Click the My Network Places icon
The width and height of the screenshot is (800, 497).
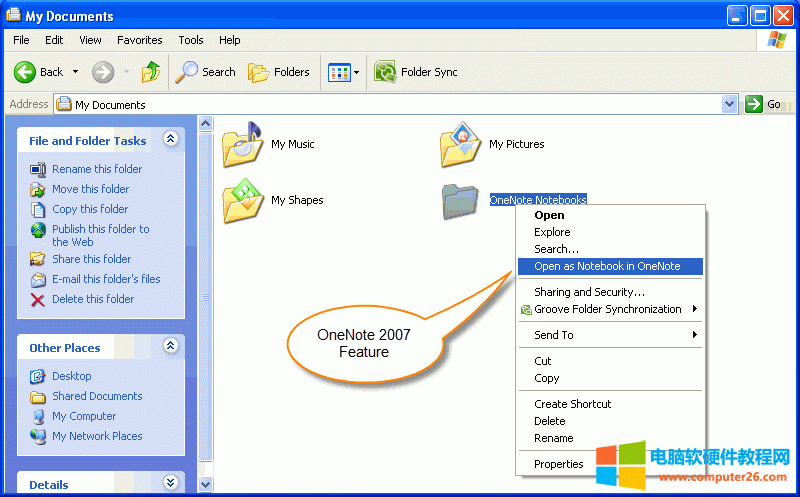point(38,437)
